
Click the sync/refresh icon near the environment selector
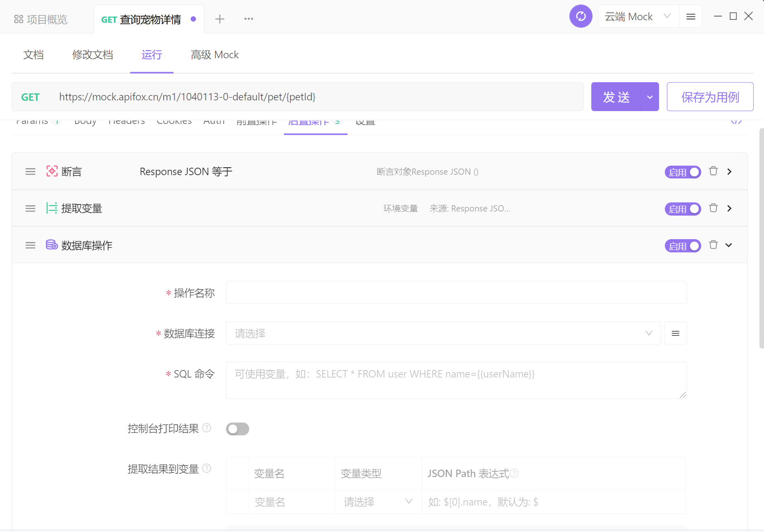(x=581, y=16)
